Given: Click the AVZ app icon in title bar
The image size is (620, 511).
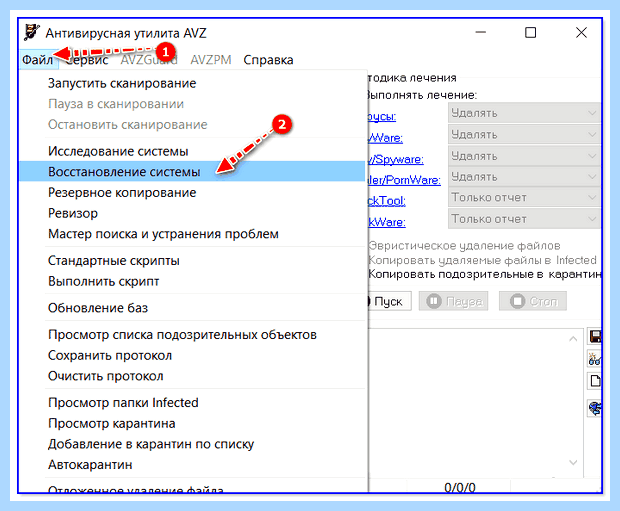Looking at the screenshot, I should point(32,32).
